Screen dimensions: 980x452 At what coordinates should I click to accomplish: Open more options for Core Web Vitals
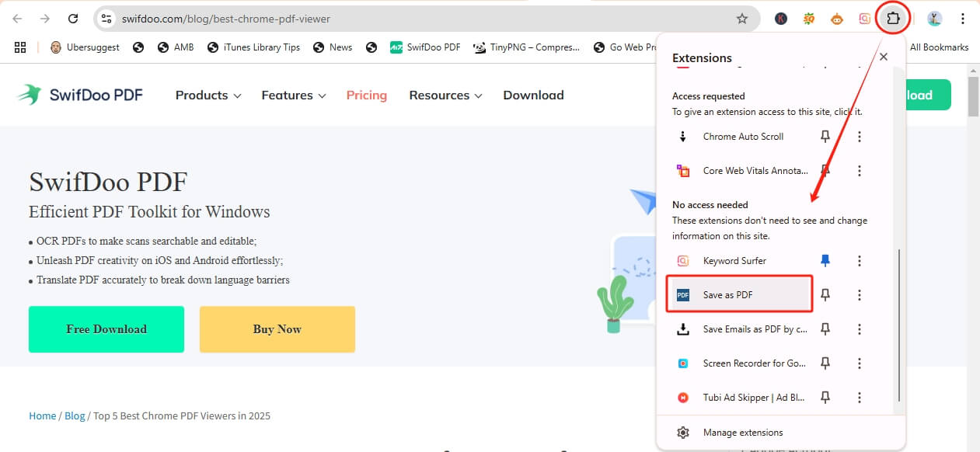coord(860,171)
